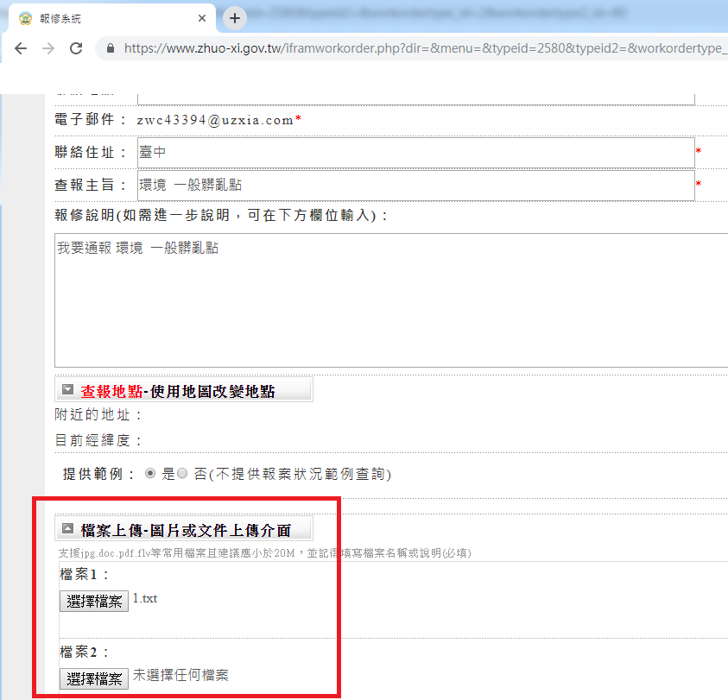This screenshot has height=700, width=728.
Task: Click the 檔案1 label
Action: pos(84,574)
